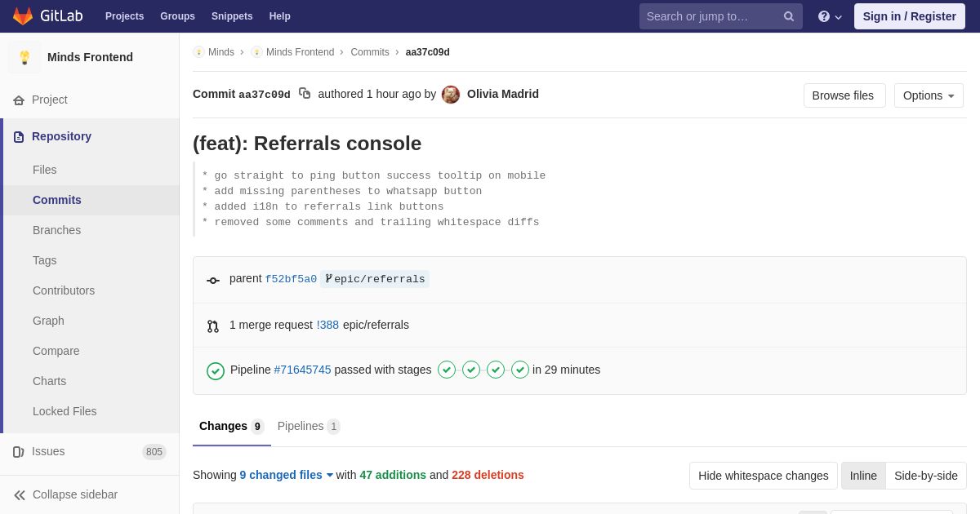The width and height of the screenshot is (980, 514).
Task: Click the aa37c09d breadcrumb text
Action: pos(428,52)
